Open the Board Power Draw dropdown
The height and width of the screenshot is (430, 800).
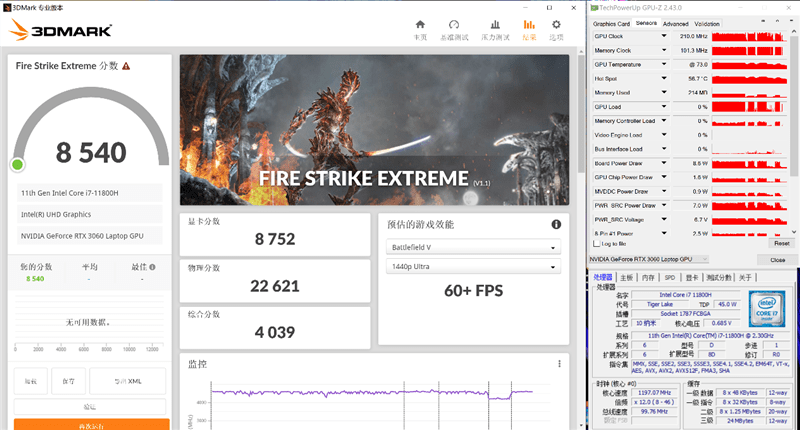click(x=664, y=163)
